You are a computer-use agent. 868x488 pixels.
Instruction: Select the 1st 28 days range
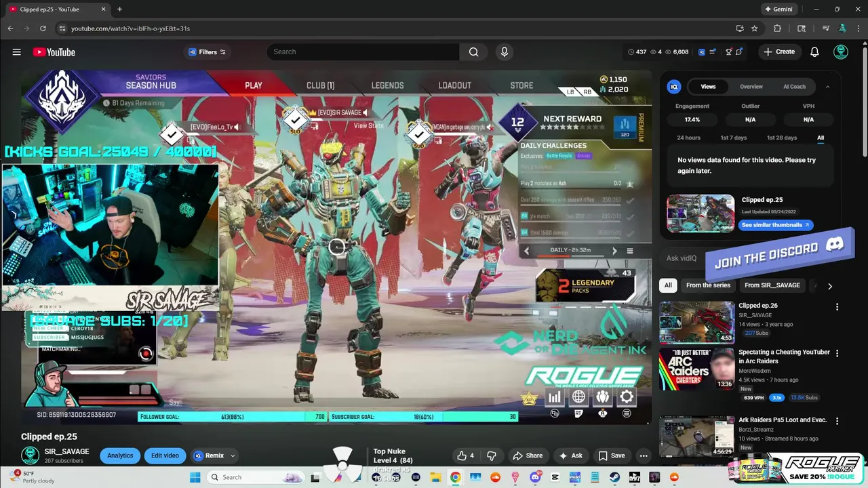click(782, 138)
